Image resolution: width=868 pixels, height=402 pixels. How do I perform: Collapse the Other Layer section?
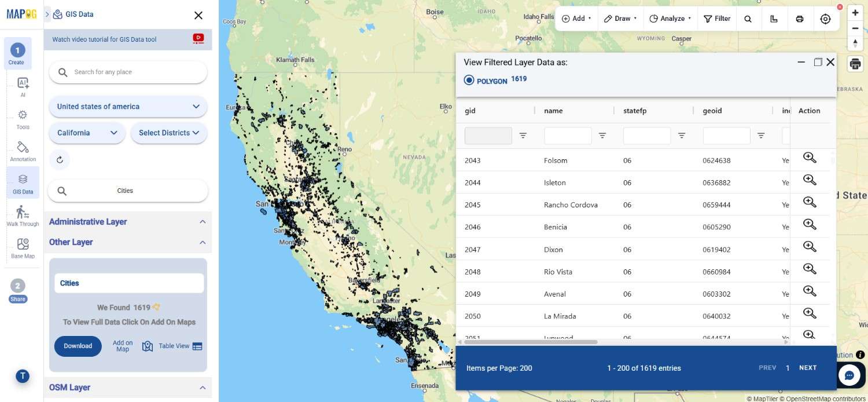pos(203,242)
